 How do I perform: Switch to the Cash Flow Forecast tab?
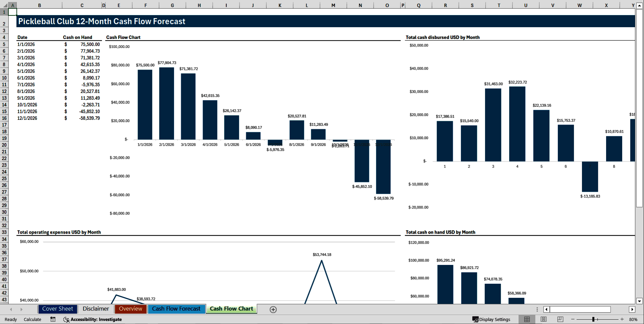[x=176, y=309]
